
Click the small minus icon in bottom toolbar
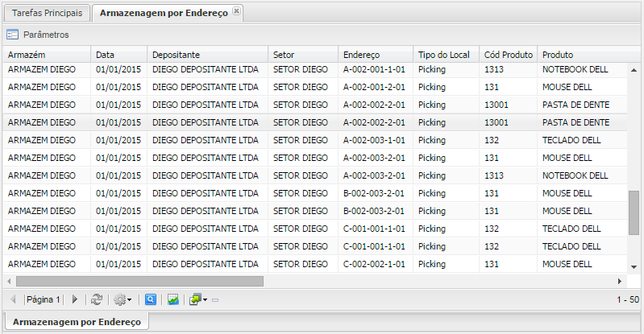click(x=215, y=300)
